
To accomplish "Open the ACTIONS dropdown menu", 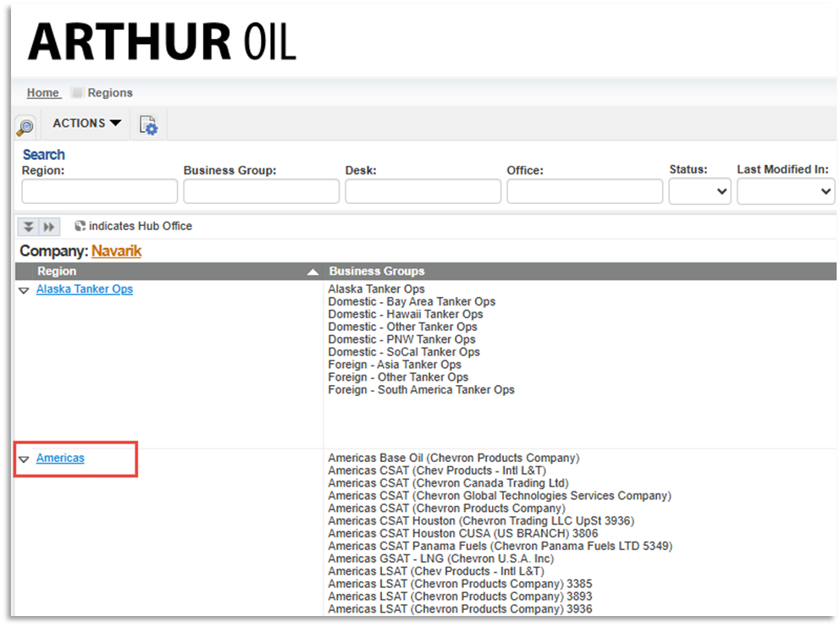I will 86,124.
